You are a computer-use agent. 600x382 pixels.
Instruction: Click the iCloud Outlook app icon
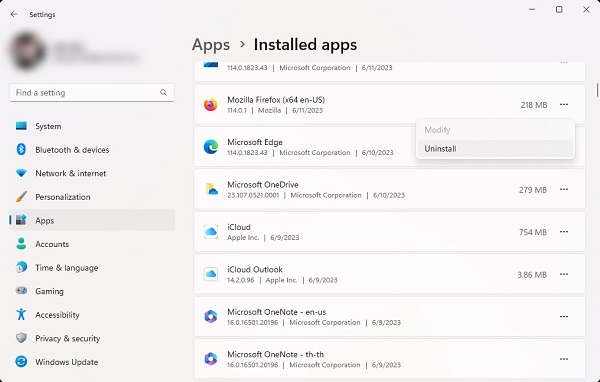(210, 274)
